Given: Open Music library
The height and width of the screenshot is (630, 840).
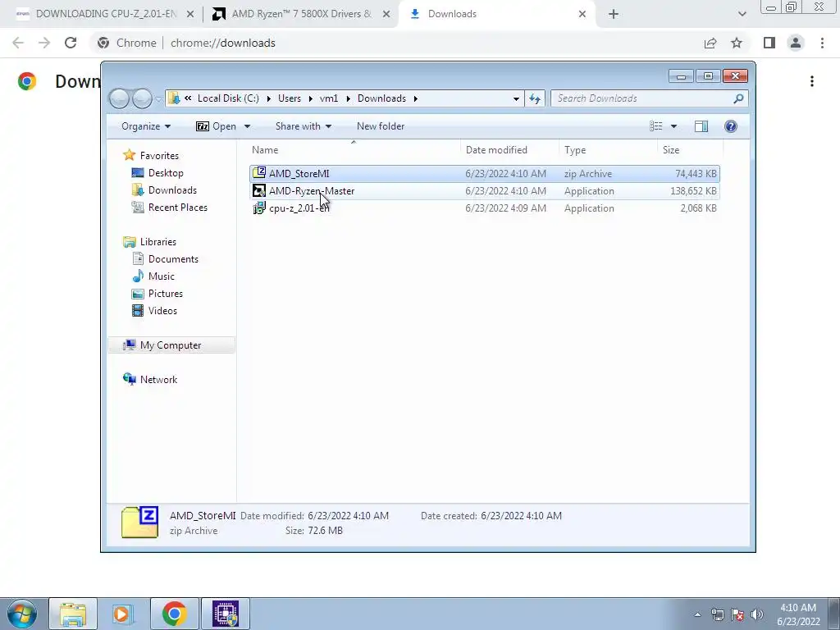Looking at the screenshot, I should [161, 276].
